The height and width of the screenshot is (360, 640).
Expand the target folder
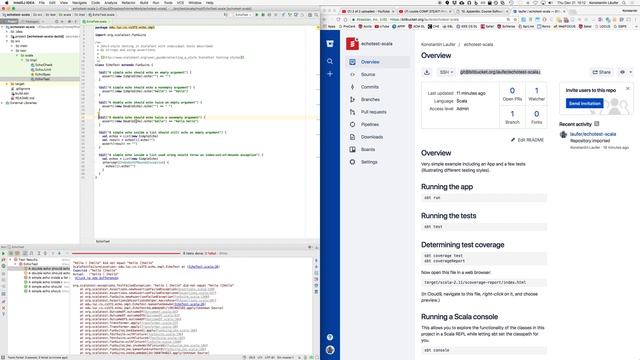[x=7, y=84]
